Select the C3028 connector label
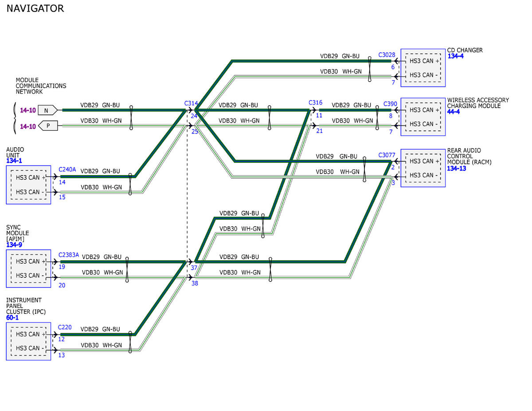The height and width of the screenshot is (411, 532). coord(387,55)
